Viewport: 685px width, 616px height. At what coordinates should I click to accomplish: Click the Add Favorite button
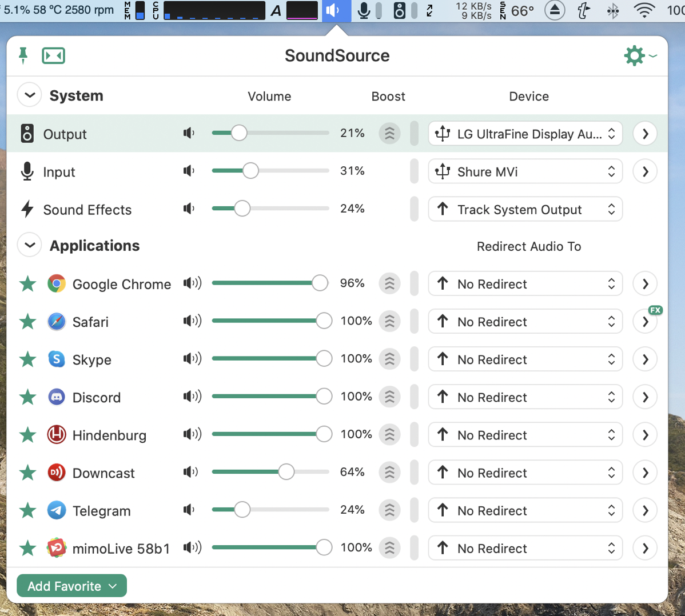pos(71,586)
